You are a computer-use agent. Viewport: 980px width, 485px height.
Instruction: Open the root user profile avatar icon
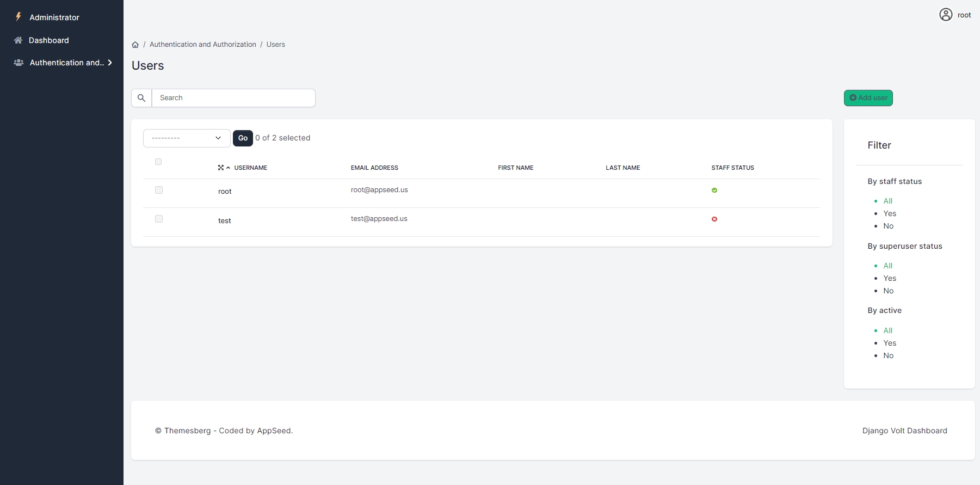(x=946, y=15)
